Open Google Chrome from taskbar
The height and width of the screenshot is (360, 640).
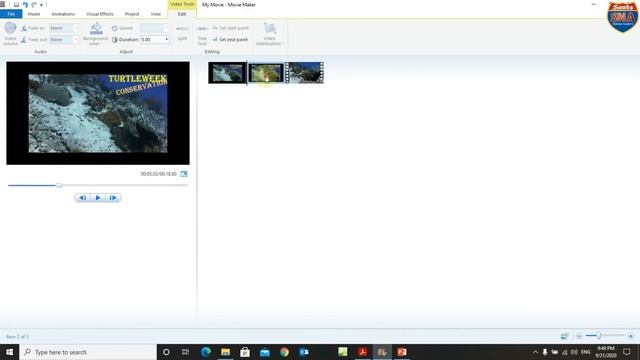284,352
